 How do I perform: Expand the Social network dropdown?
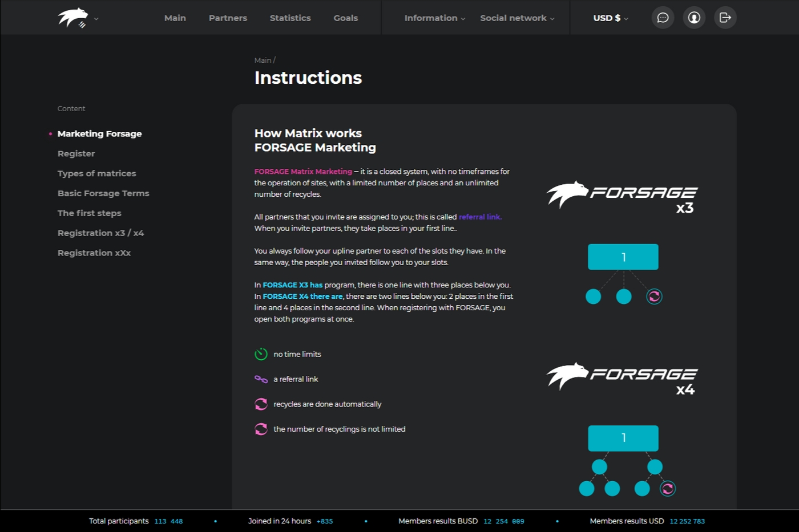click(517, 18)
